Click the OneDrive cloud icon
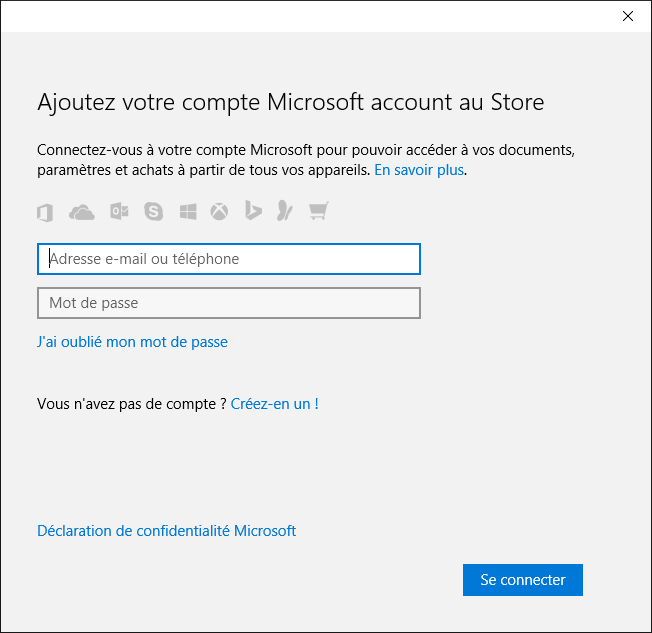The image size is (652, 633). 82,212
